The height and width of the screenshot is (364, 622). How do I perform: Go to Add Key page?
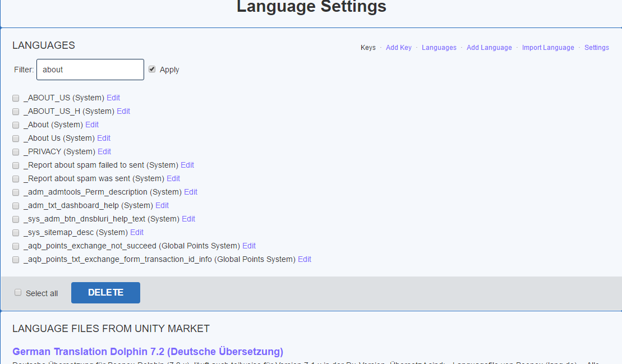pyautogui.click(x=399, y=48)
